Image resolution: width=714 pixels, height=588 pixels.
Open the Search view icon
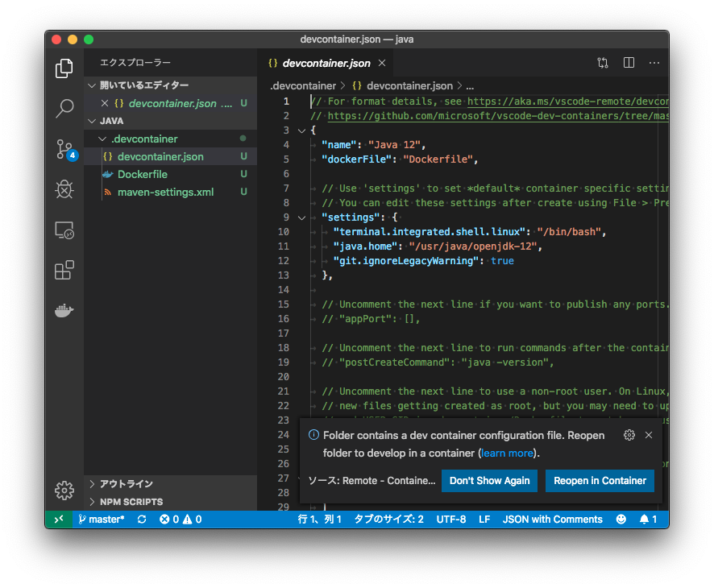(x=64, y=108)
